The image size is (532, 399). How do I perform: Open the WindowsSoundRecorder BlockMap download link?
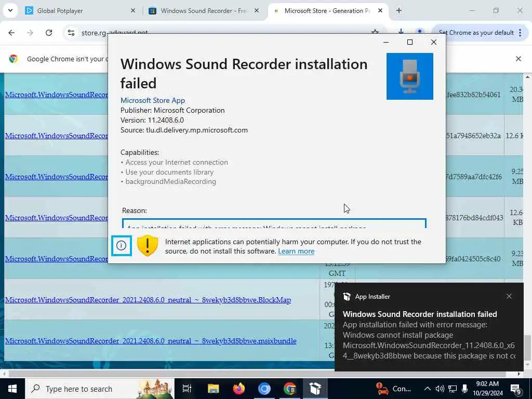148,300
